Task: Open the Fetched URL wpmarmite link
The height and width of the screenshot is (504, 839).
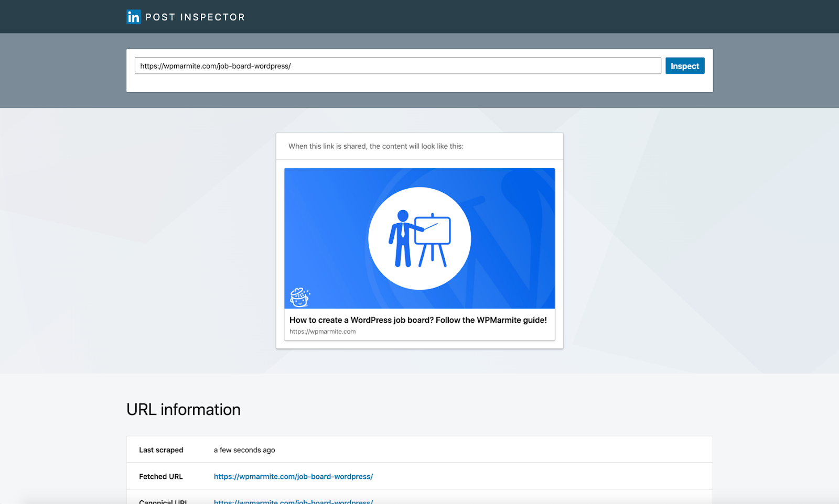Action: (x=293, y=476)
